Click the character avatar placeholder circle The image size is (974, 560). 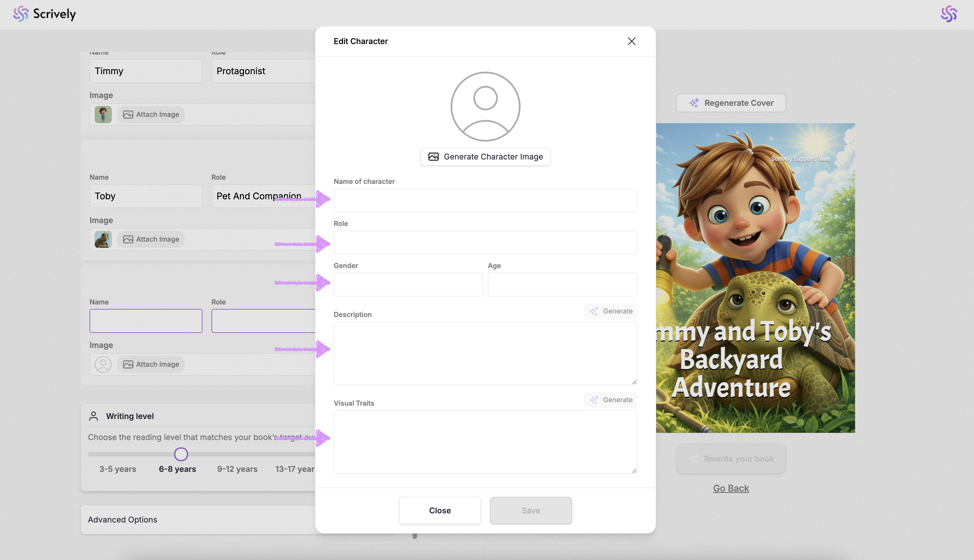click(485, 107)
